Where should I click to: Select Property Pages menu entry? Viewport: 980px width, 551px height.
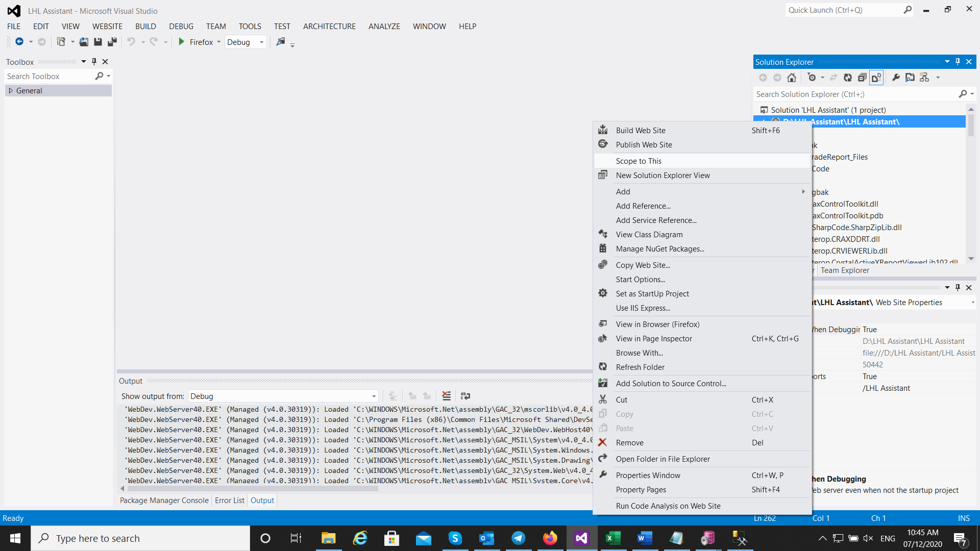tap(702, 490)
